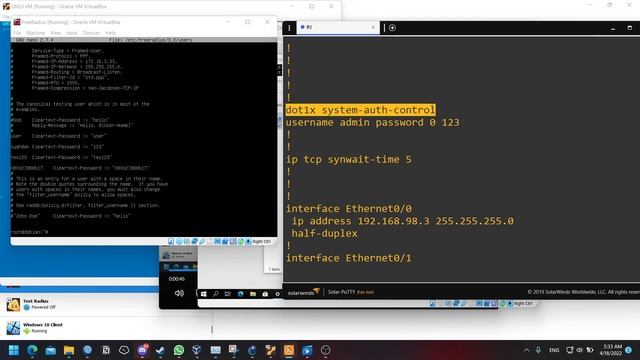Screen dimensions: 640x360
Task: Open Mail app from host taskbar
Action: coord(51,350)
